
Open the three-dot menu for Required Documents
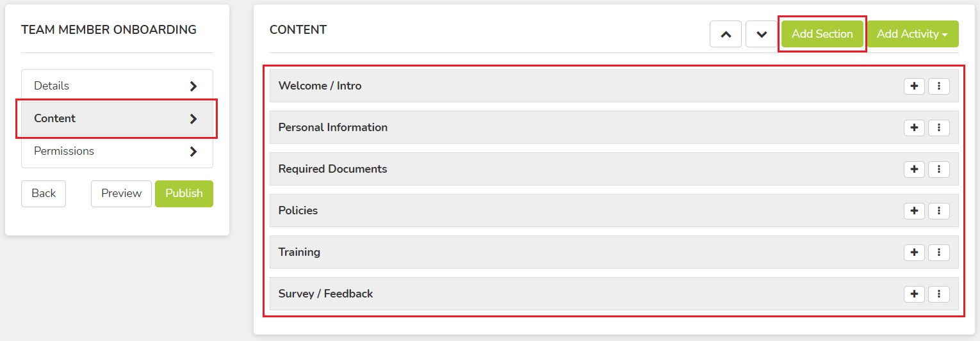pos(939,170)
